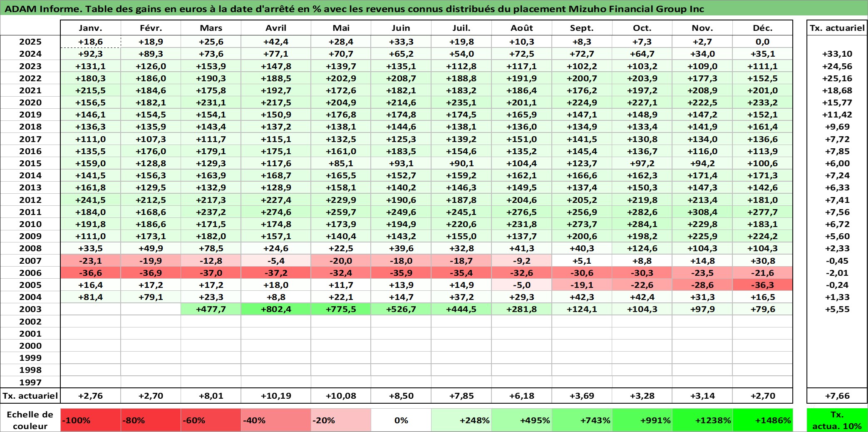Select cell +18,6 in row 2025

point(90,42)
